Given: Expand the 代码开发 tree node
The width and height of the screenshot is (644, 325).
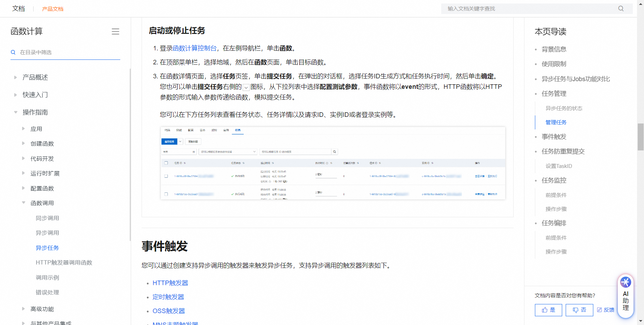Looking at the screenshot, I should (x=23, y=158).
